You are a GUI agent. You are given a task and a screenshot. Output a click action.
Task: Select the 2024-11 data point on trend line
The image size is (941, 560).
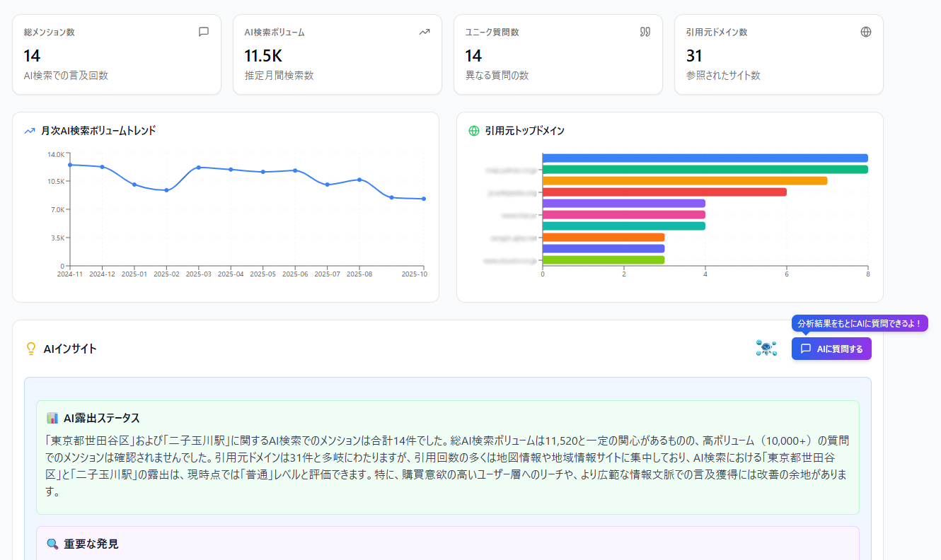(x=70, y=165)
